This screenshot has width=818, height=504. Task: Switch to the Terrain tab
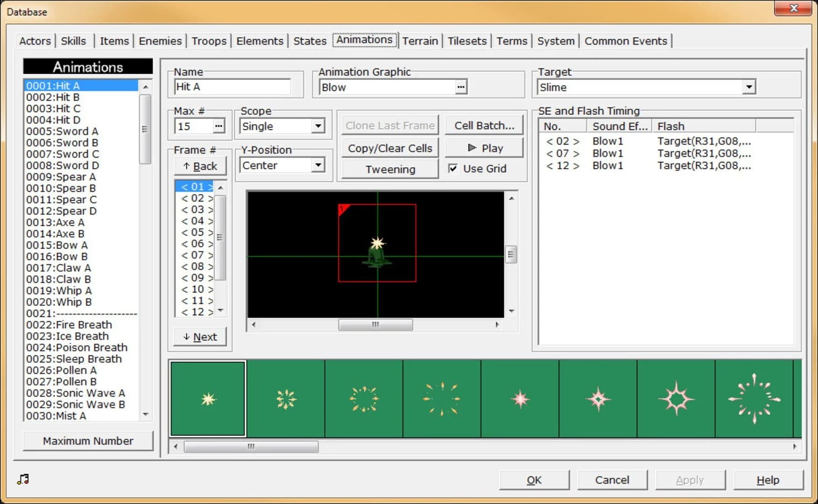pyautogui.click(x=420, y=41)
